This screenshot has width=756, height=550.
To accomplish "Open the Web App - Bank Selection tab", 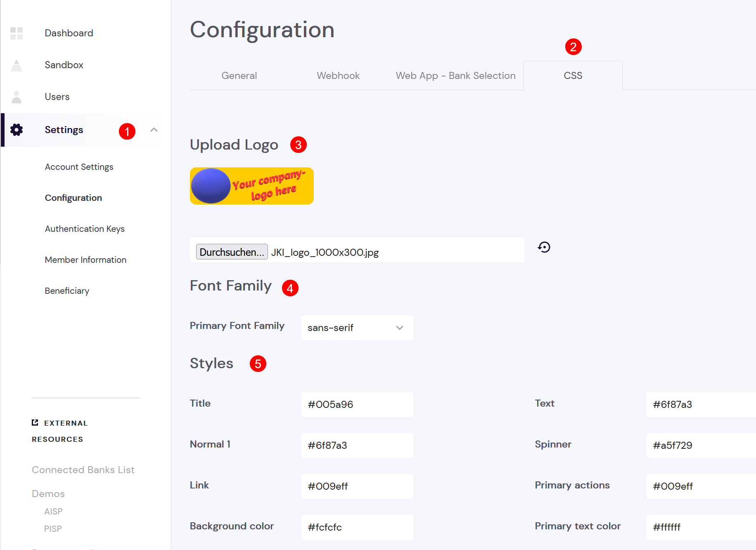I will (x=455, y=76).
